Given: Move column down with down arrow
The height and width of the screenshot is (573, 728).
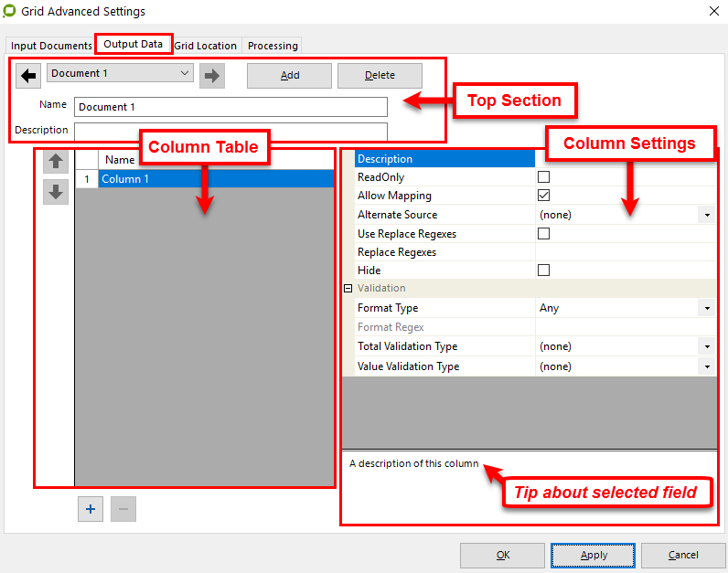Looking at the screenshot, I should [x=56, y=192].
